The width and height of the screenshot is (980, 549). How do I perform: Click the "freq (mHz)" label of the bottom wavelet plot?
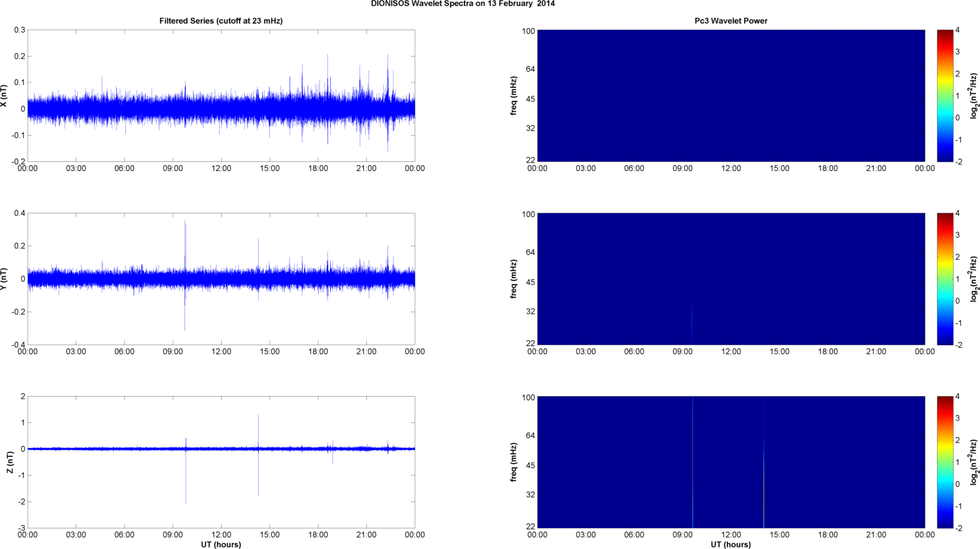pyautogui.click(x=513, y=462)
